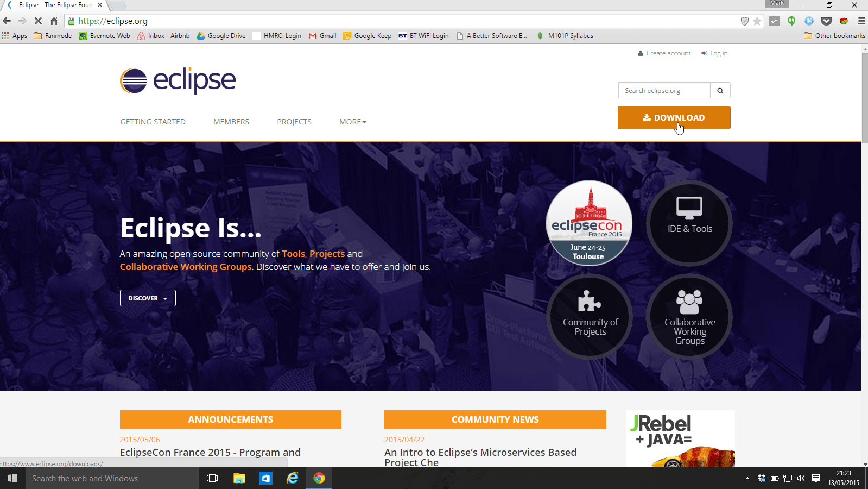Show hidden tray icons arrow
The image size is (868, 489).
[x=747, y=478]
